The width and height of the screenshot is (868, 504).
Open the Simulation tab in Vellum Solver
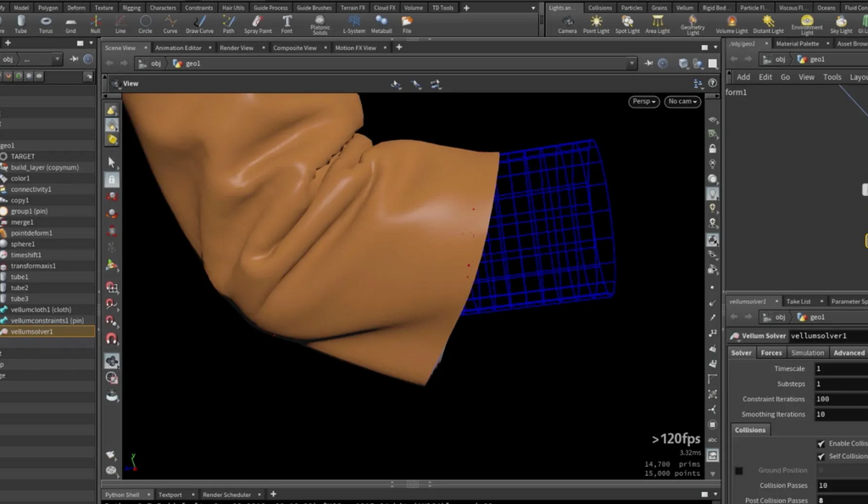click(807, 352)
